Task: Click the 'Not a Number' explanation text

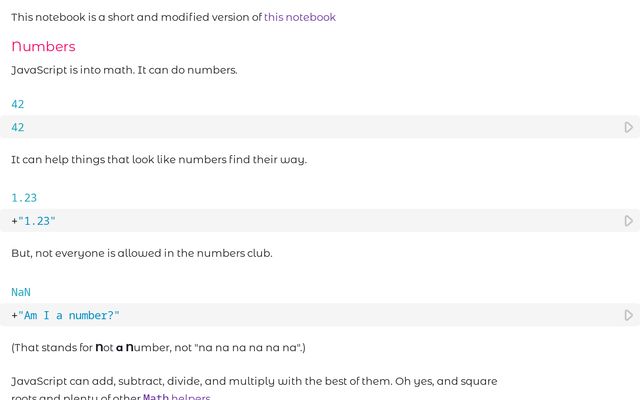Action: tap(158, 347)
